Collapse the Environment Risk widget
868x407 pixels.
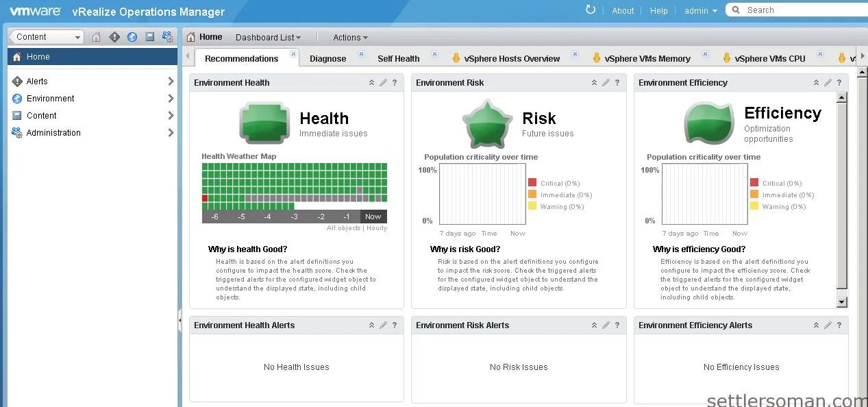click(x=594, y=83)
